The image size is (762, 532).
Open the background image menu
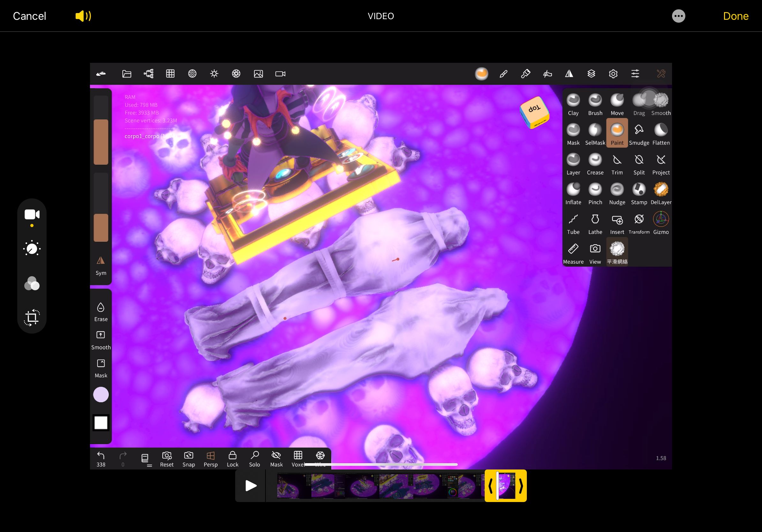point(258,74)
